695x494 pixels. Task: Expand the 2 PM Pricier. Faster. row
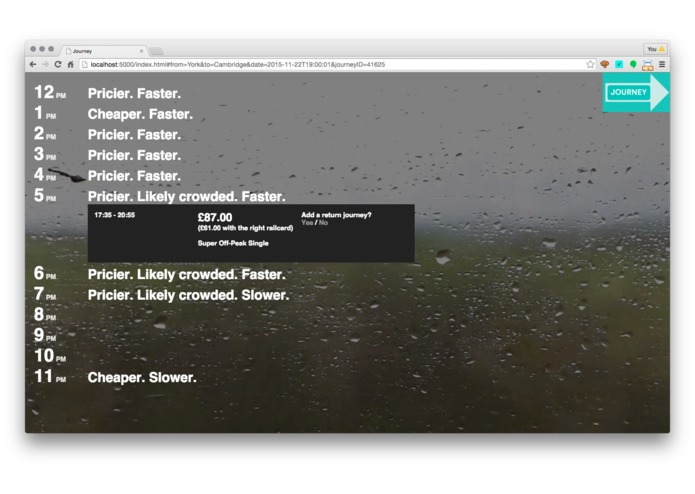[x=134, y=135]
